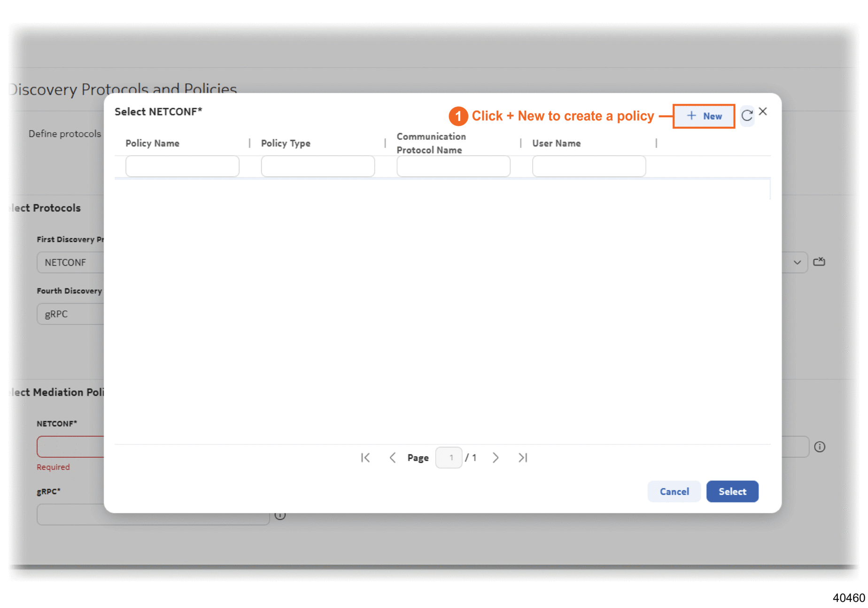Click the page number input box
This screenshot has height=608, width=868.
(x=449, y=458)
